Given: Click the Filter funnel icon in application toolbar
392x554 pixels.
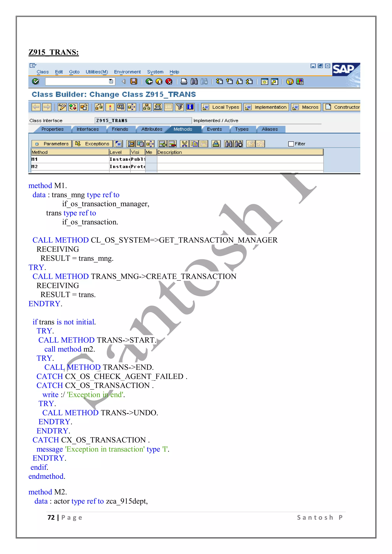Looking at the screenshot, I should tap(179, 107).
